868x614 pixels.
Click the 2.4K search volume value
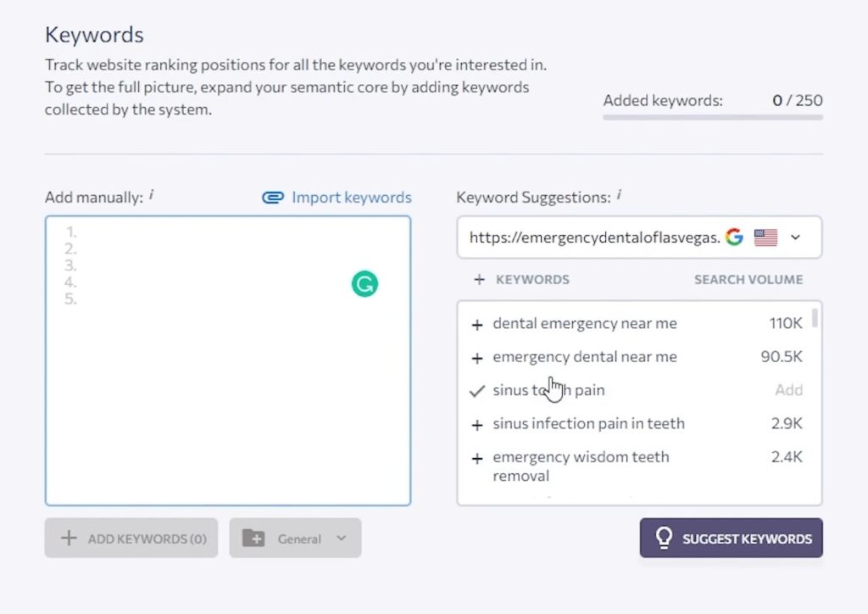coord(787,457)
